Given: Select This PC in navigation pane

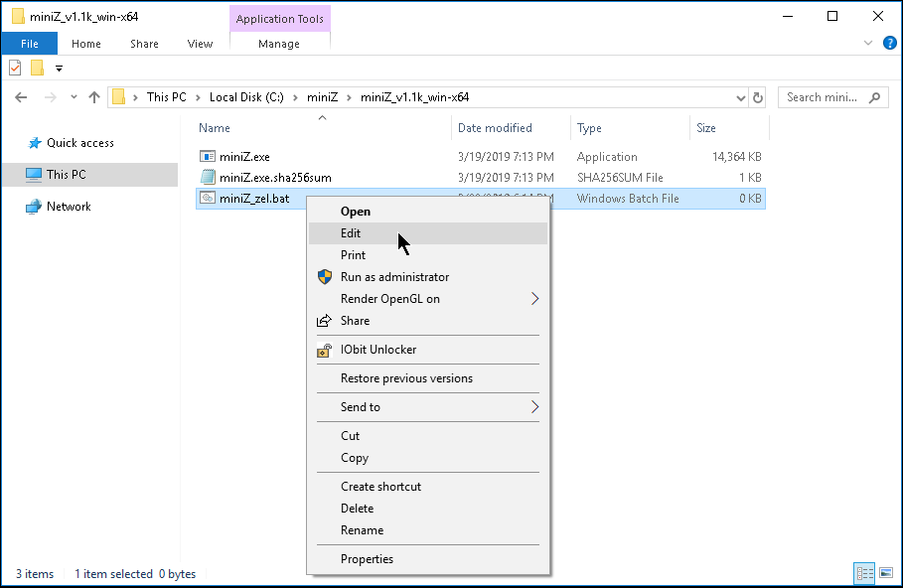Looking at the screenshot, I should click(89, 175).
